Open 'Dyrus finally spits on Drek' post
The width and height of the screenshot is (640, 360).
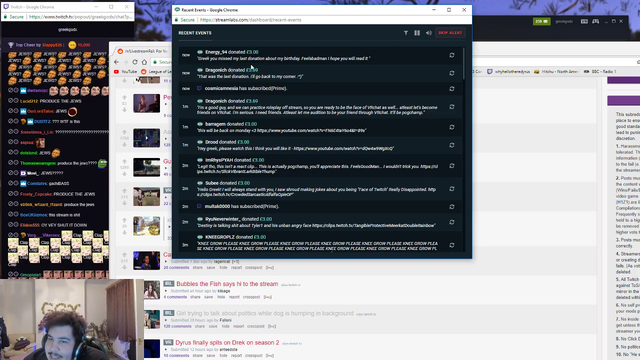[x=227, y=343]
